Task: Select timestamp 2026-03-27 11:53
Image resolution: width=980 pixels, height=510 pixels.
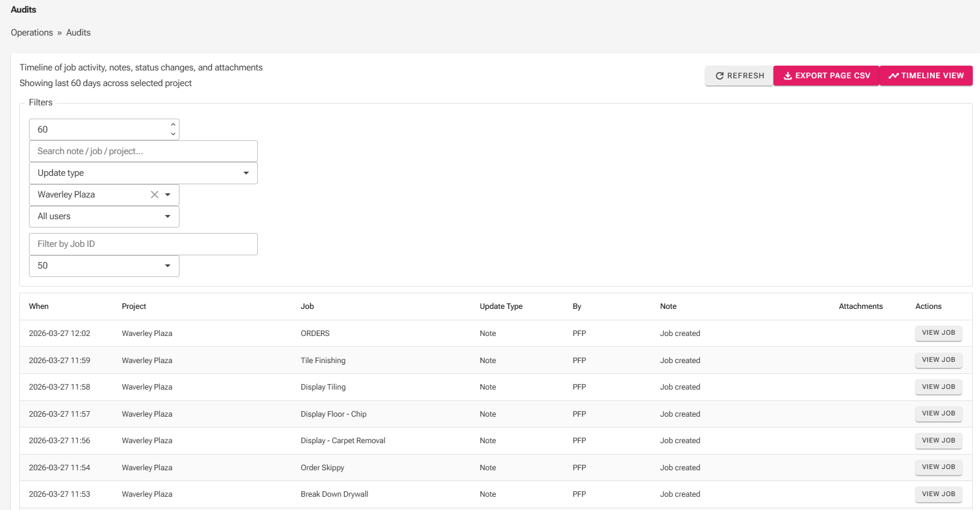Action: (60, 494)
